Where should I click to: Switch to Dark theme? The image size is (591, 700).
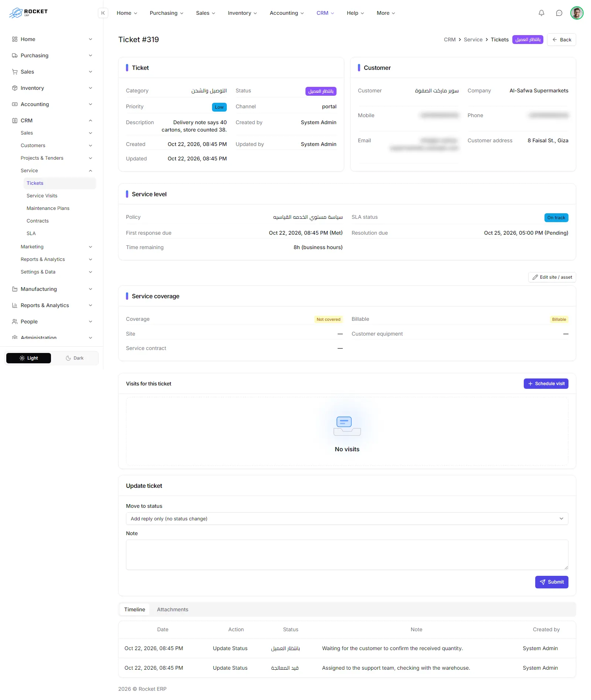point(75,358)
